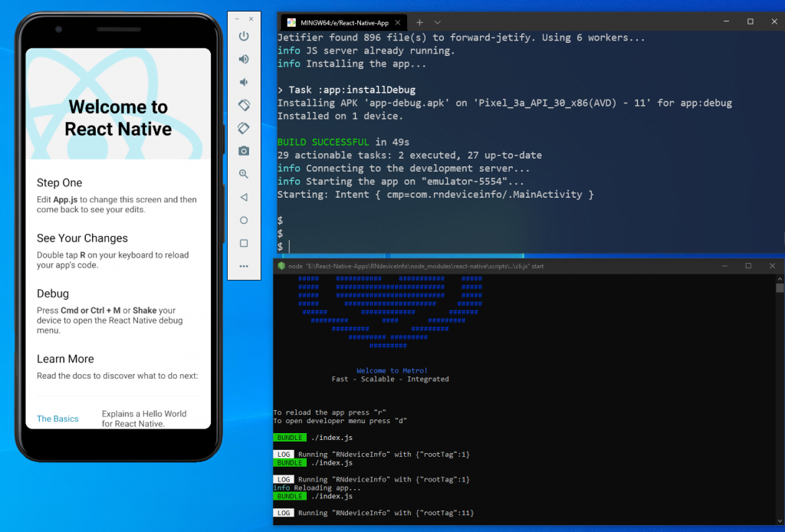Close the emulator toolbar with X

click(x=251, y=19)
